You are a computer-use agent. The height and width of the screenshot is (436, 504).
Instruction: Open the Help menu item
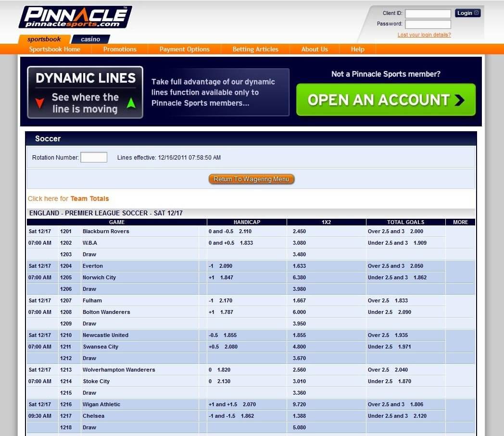coord(358,49)
